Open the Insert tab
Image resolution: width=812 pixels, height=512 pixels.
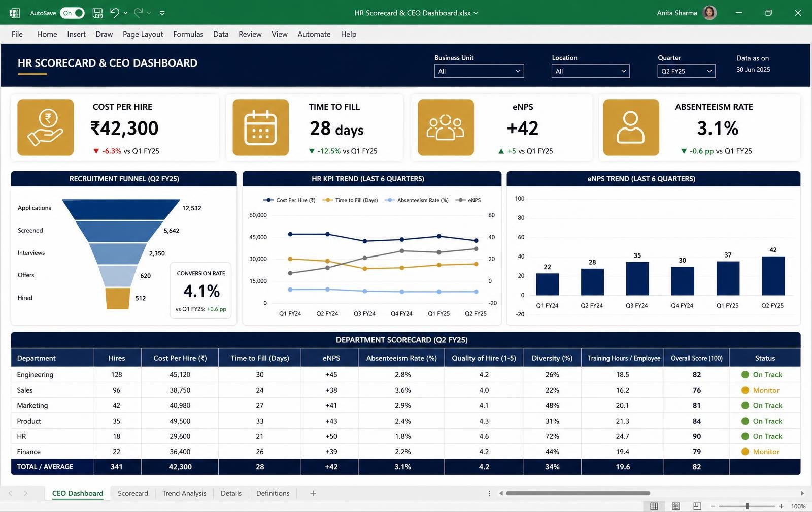pos(76,34)
